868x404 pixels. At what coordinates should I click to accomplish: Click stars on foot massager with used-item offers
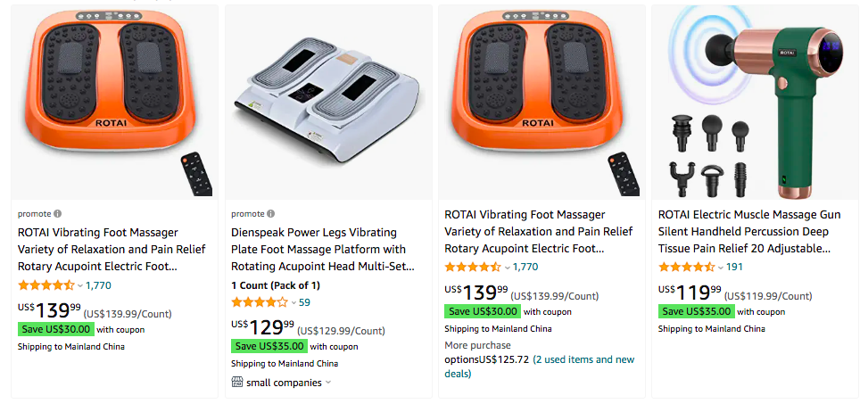point(473,267)
